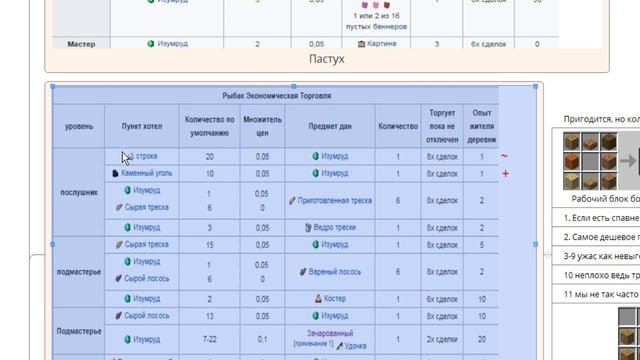Open Сырая треска link in the quantity 15 row
640x360 pixels.
point(147,244)
